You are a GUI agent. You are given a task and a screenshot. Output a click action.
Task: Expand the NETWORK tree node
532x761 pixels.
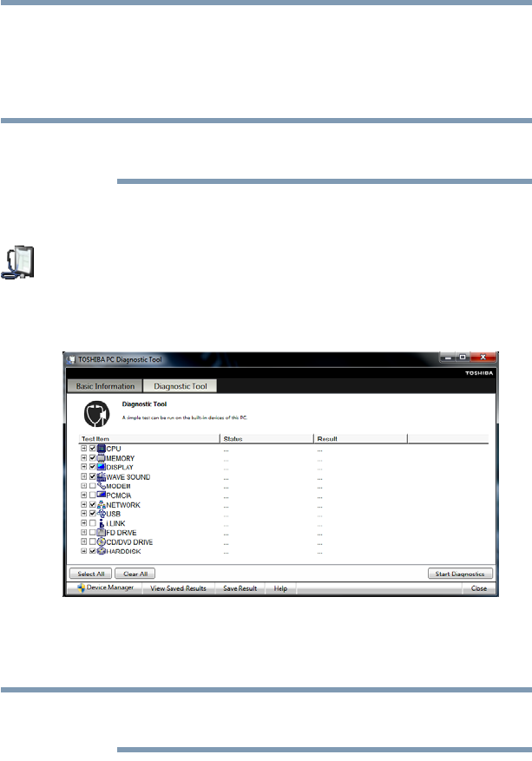83,505
